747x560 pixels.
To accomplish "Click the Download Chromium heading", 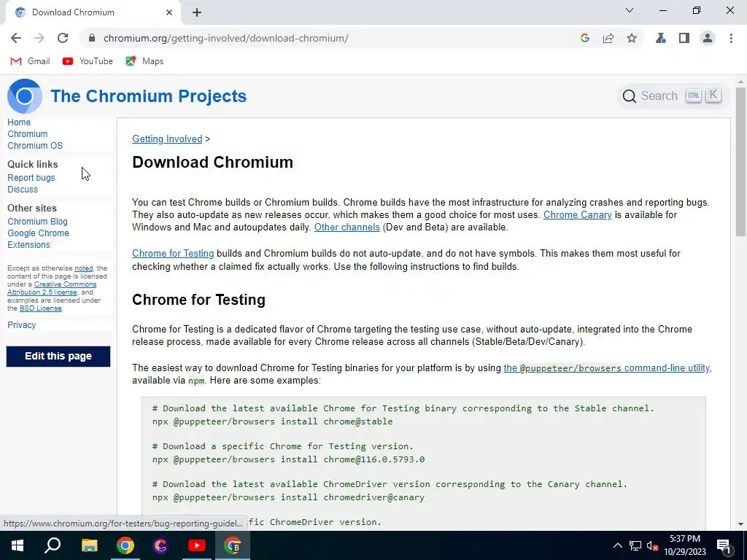I will coord(212,163).
